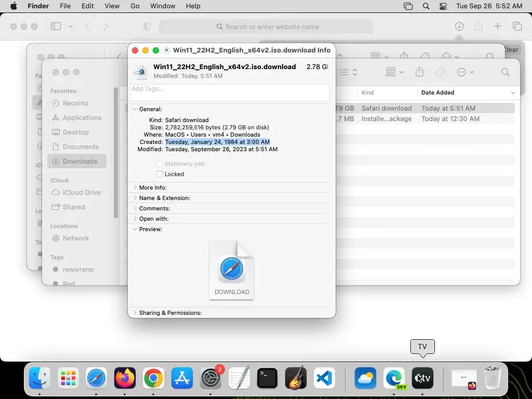
Task: Expand the Comments section
Action: 135,208
